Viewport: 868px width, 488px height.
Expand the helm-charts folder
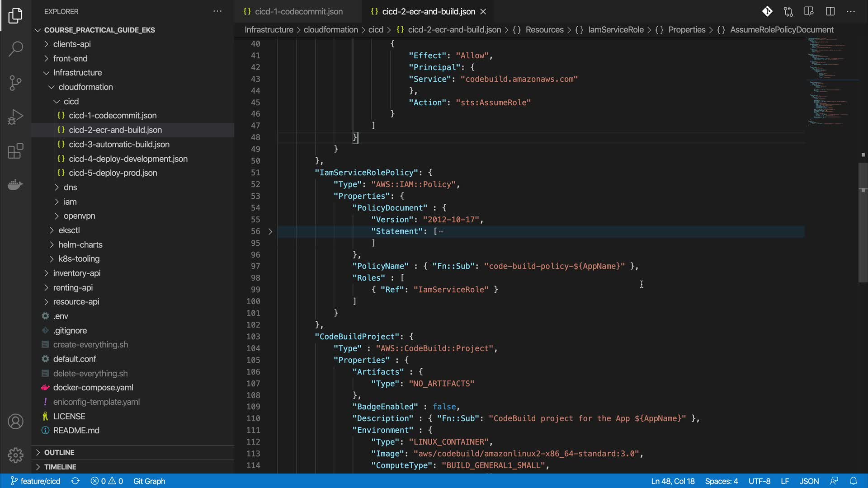(x=80, y=244)
